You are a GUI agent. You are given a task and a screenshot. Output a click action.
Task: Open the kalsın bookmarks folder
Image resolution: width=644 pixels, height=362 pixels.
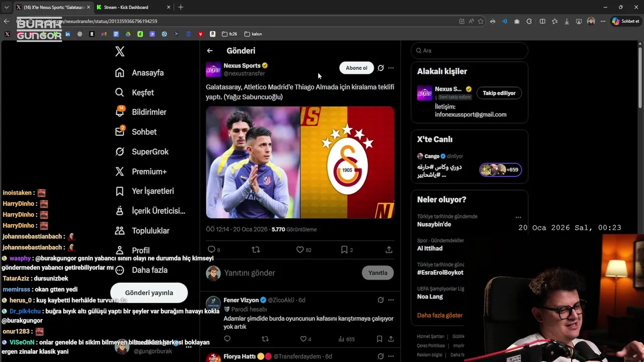click(x=253, y=34)
